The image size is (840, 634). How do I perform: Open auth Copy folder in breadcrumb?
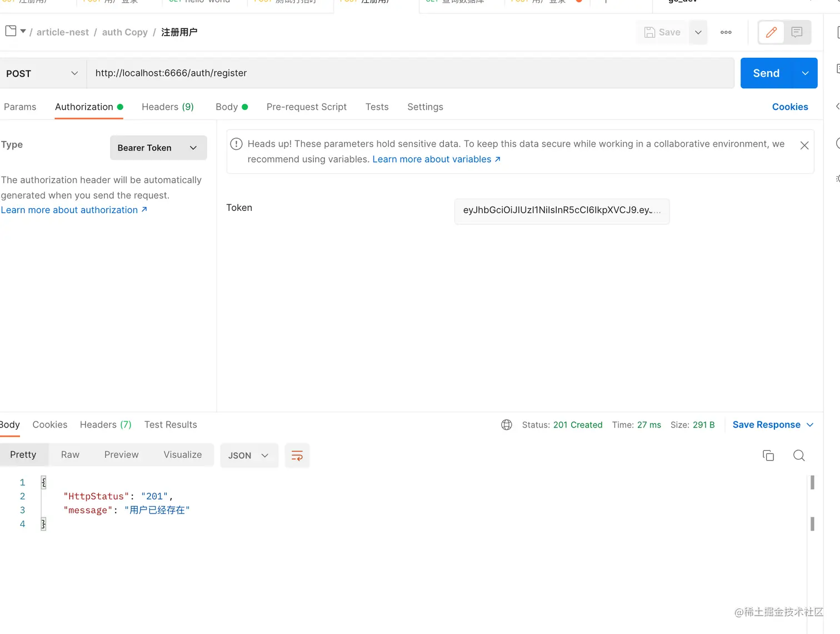point(124,32)
